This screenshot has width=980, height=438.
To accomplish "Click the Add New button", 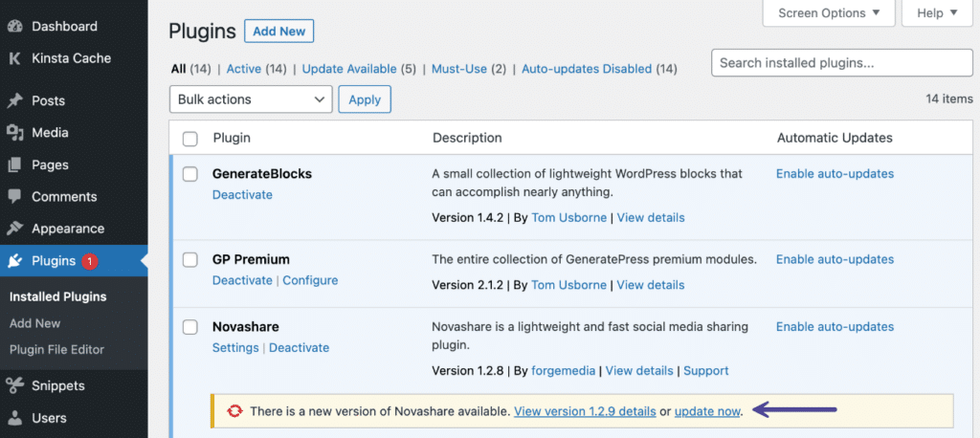I will point(278,32).
